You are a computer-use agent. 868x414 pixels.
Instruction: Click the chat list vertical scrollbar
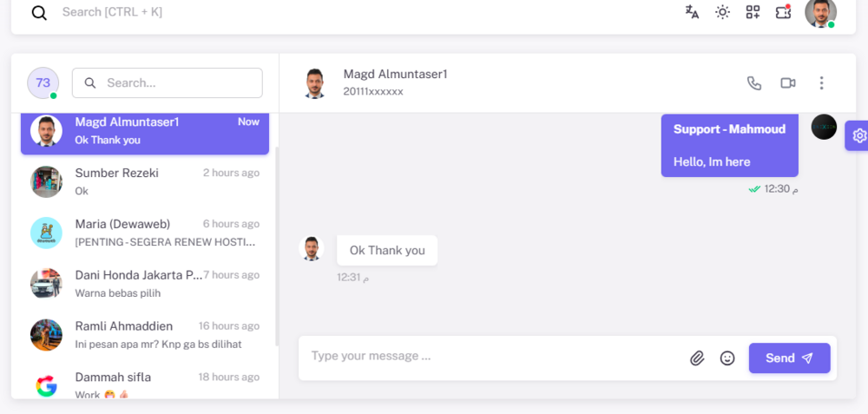point(277,246)
